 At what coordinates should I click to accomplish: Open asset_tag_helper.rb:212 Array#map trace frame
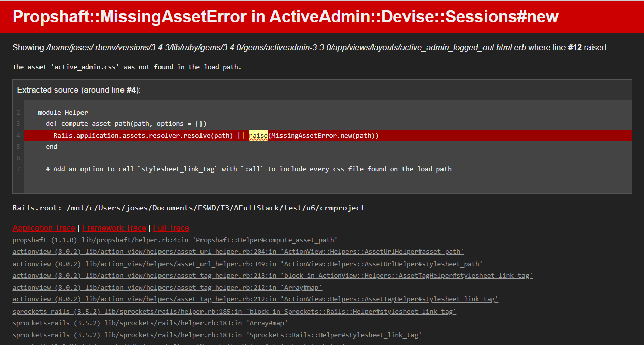167,287
